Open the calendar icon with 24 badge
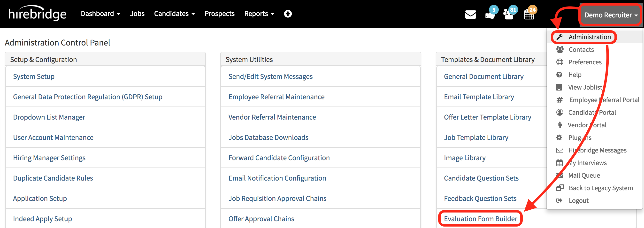This screenshot has width=644, height=228. [529, 15]
